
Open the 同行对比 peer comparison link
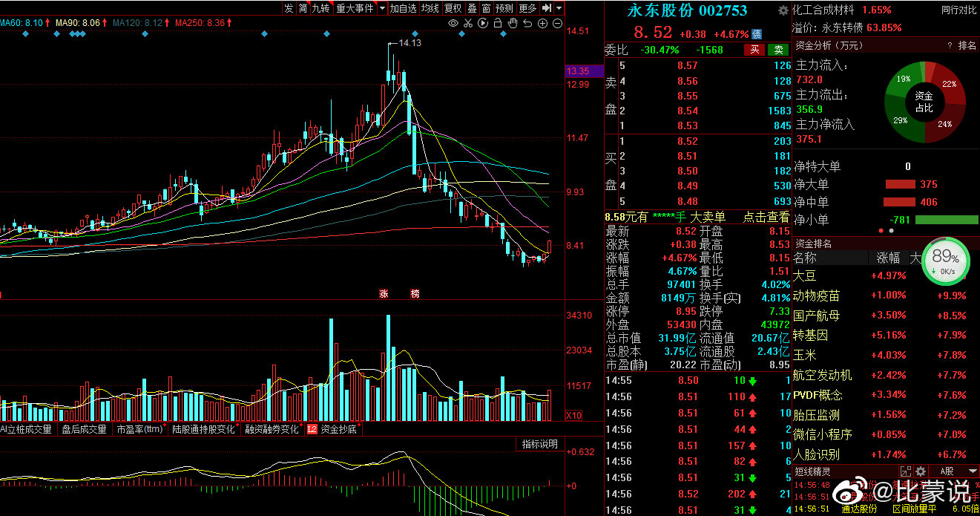click(x=958, y=10)
